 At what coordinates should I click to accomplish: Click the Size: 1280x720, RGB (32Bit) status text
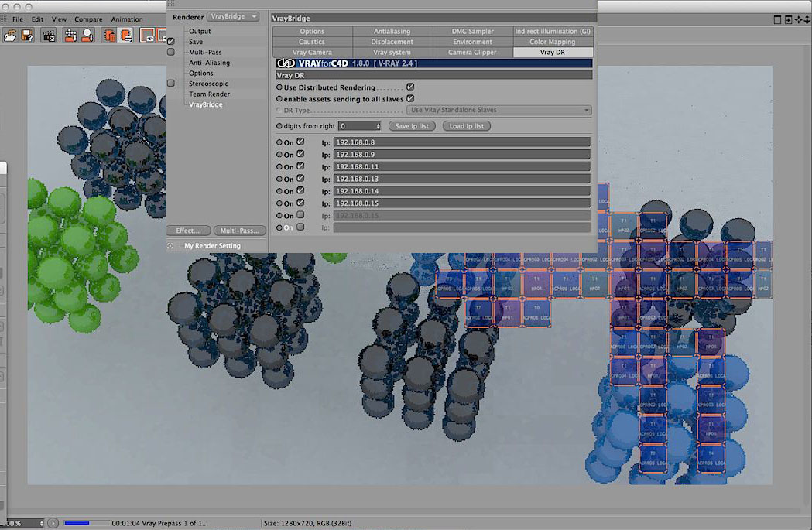point(307,523)
